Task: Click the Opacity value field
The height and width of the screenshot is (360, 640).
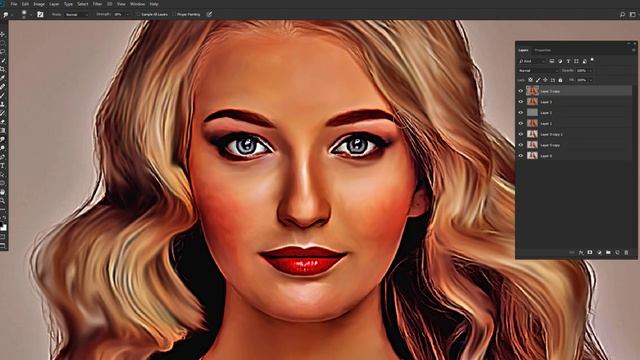Action: [x=582, y=71]
